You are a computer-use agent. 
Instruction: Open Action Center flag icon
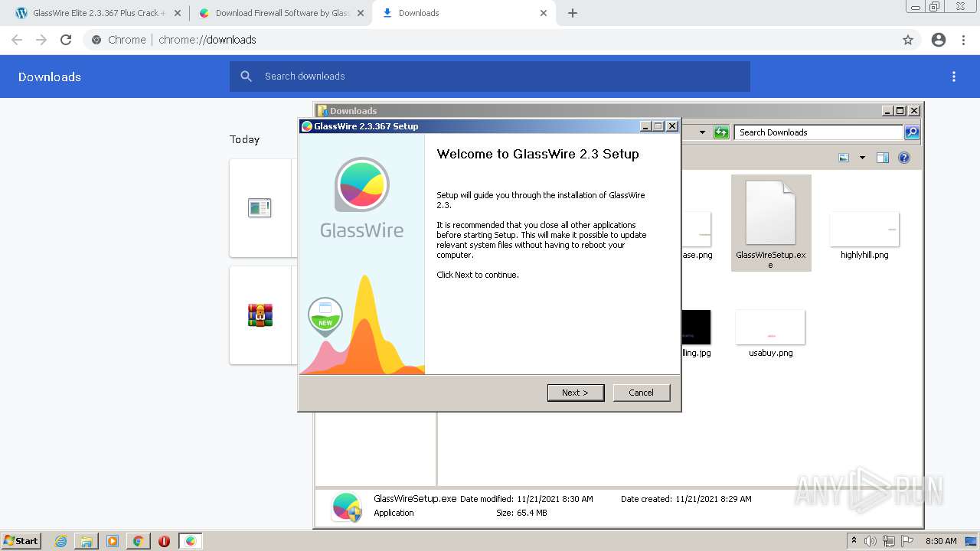click(x=907, y=541)
